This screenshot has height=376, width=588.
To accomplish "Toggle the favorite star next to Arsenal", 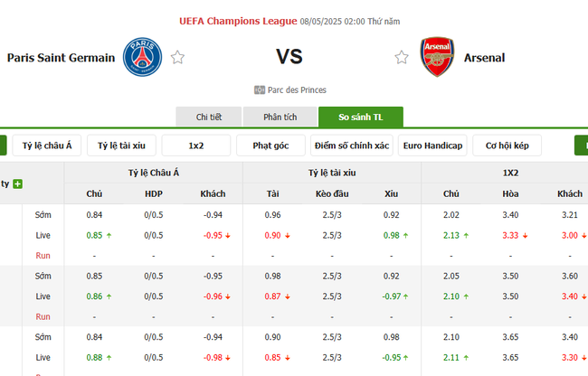I will [x=402, y=58].
